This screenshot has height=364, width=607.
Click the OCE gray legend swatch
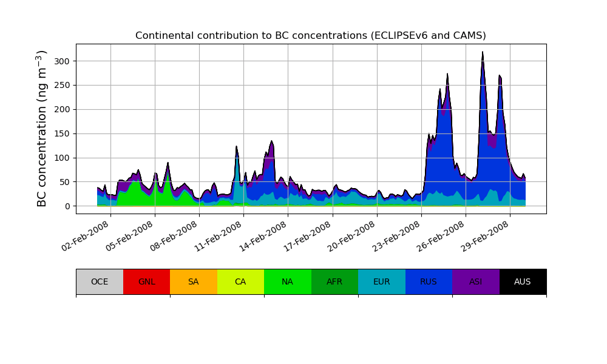(100, 281)
